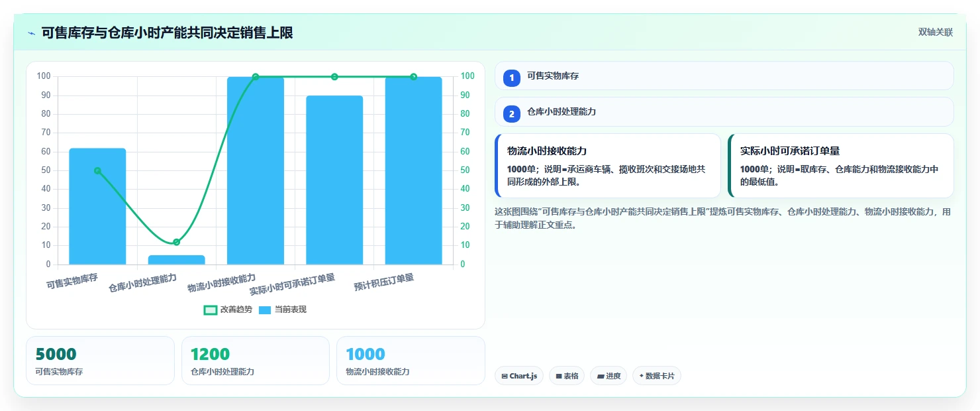Select the 1200 仓库小时处理能力 stat card
980x411 pixels.
tap(256, 361)
